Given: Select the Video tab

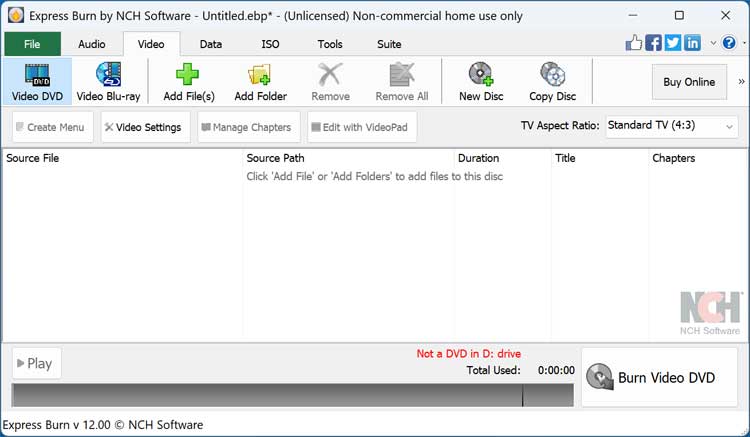Looking at the screenshot, I should (x=151, y=44).
